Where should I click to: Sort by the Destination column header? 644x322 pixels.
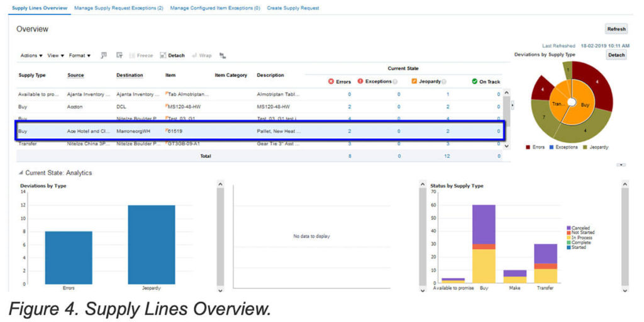[x=130, y=75]
